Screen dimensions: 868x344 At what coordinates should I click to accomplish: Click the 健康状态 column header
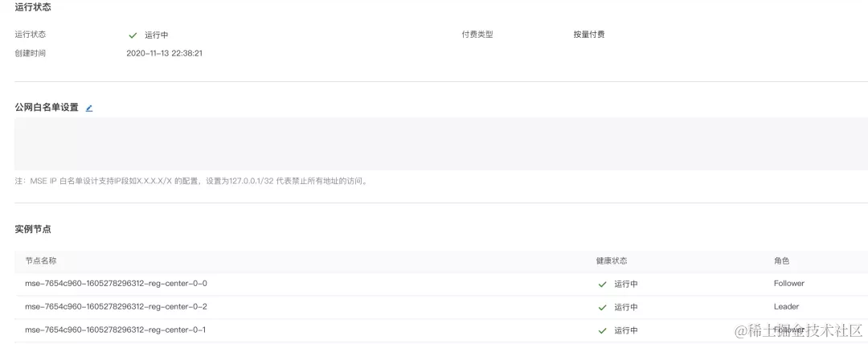point(611,261)
